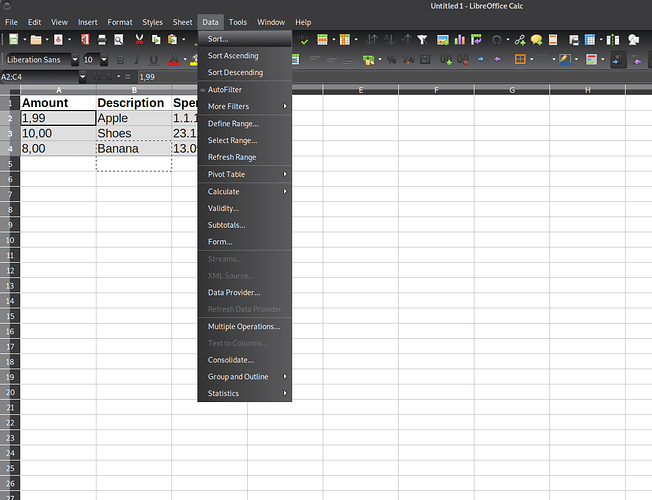Toggle Italic formatting
652x500 pixels.
tap(137, 59)
